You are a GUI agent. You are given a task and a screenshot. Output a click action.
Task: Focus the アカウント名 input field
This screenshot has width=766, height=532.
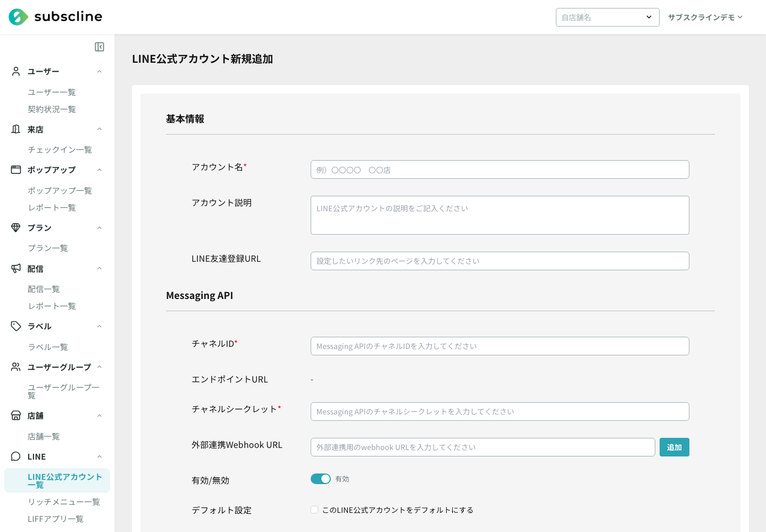(500, 169)
